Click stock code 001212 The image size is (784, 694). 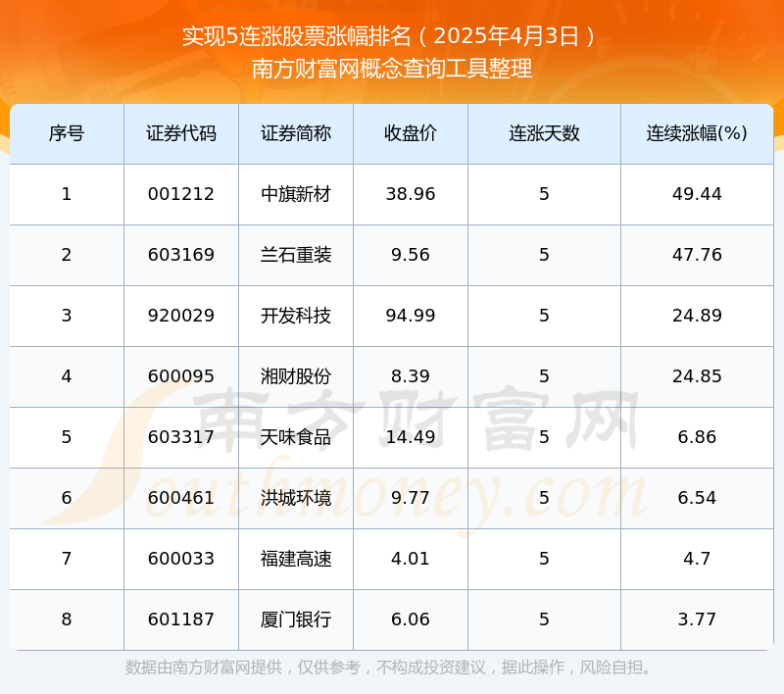pyautogui.click(x=181, y=194)
